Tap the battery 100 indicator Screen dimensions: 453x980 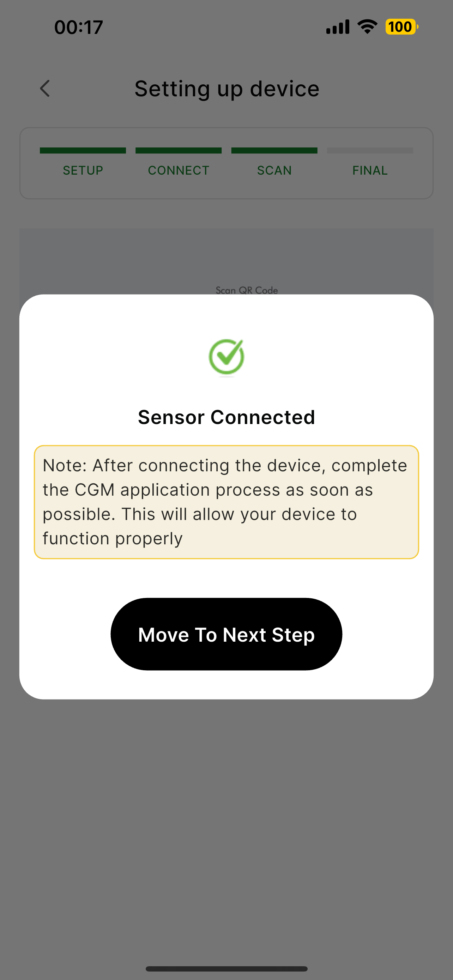click(x=401, y=27)
